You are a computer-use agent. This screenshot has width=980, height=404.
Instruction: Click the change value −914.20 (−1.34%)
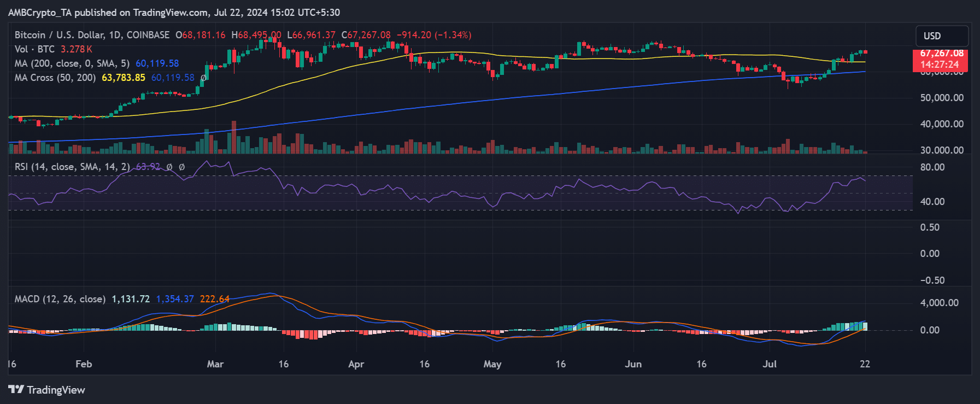point(434,35)
